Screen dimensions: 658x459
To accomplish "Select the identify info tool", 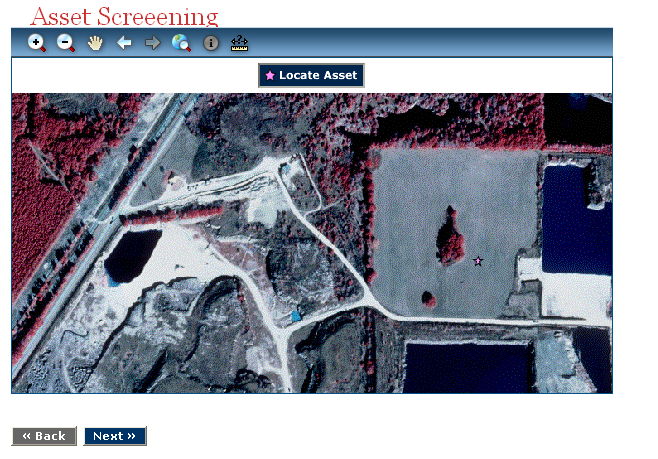I will click(211, 43).
